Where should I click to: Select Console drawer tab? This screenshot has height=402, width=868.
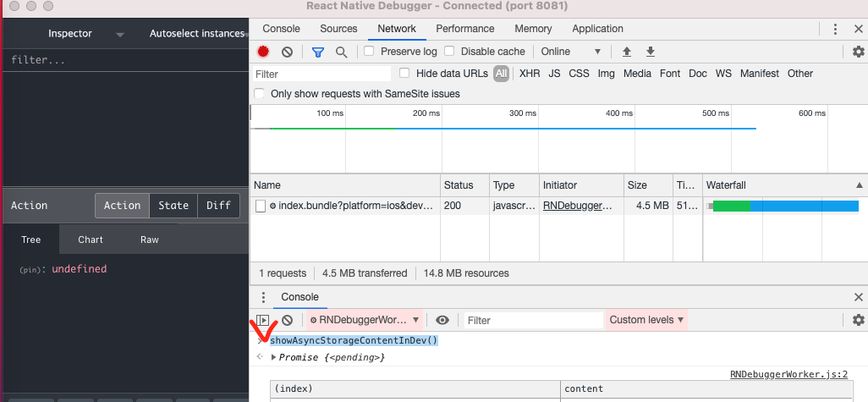(300, 297)
